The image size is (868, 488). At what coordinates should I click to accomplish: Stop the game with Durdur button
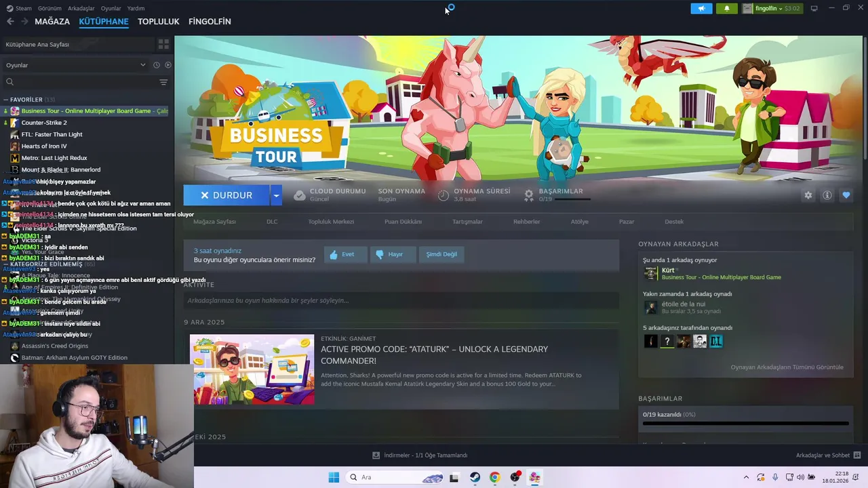(x=226, y=195)
